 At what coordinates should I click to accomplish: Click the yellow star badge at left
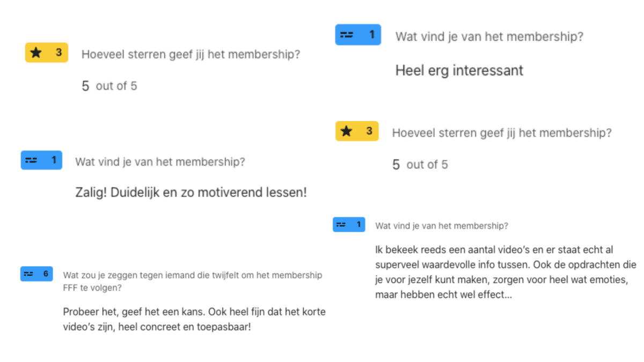point(47,53)
